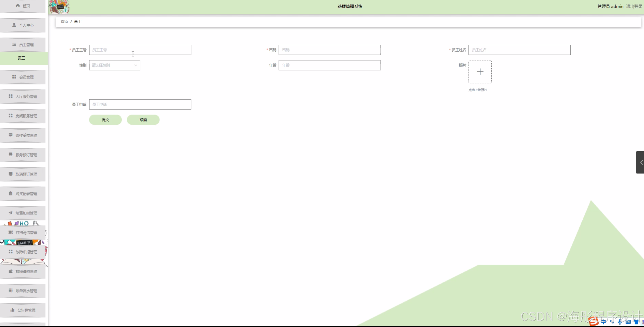This screenshot has height=327, width=644.
Task: Click the home icon in sidebar
Action: point(18,6)
